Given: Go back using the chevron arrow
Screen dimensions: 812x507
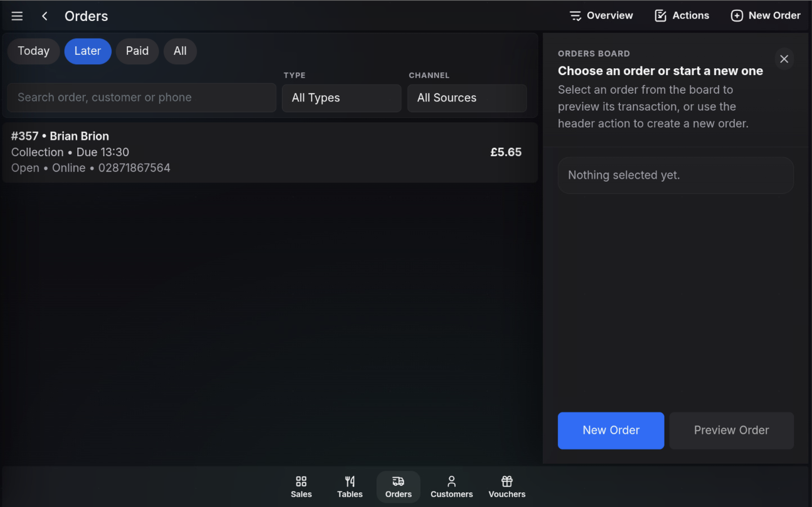Looking at the screenshot, I should click(x=45, y=16).
